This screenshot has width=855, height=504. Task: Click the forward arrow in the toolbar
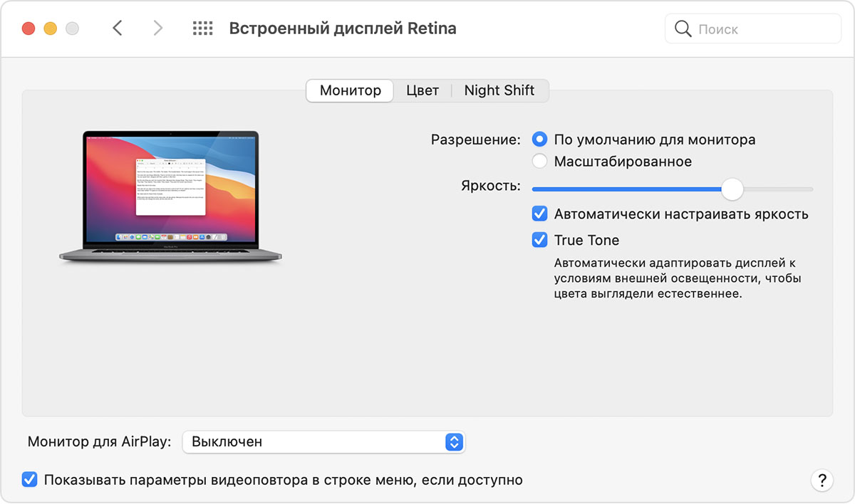(157, 28)
